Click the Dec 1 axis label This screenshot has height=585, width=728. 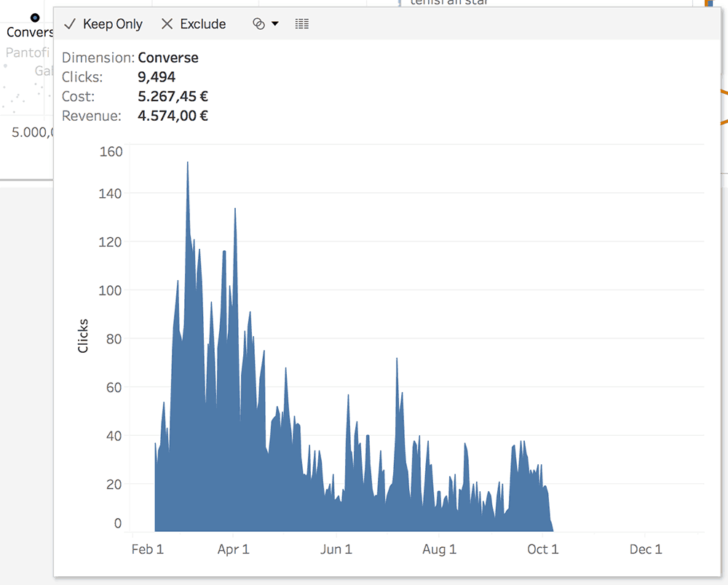click(x=645, y=549)
